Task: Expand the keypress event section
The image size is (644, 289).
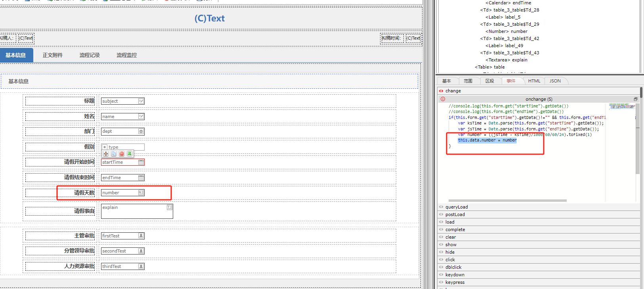Action: 441,282
